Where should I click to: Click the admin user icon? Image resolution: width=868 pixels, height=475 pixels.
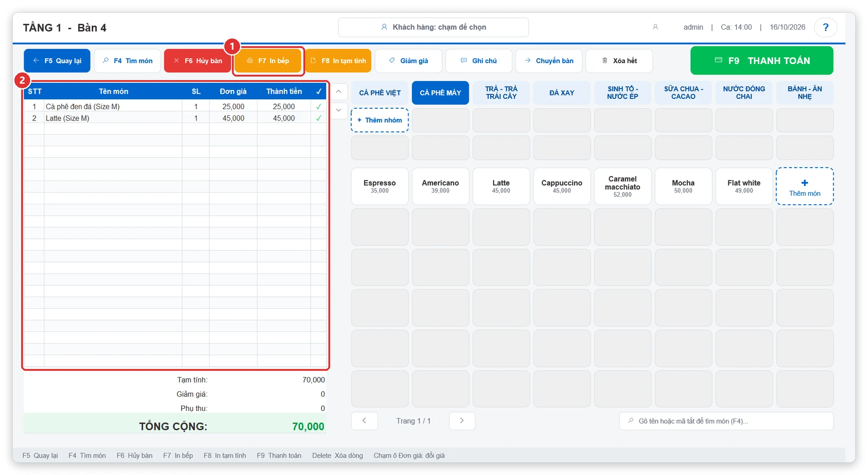tap(655, 27)
